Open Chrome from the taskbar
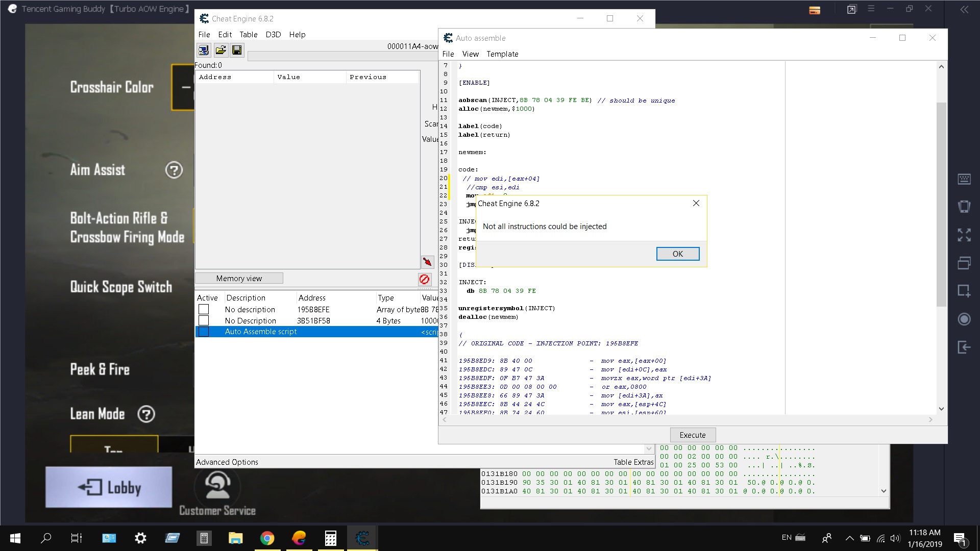 pos(267,538)
